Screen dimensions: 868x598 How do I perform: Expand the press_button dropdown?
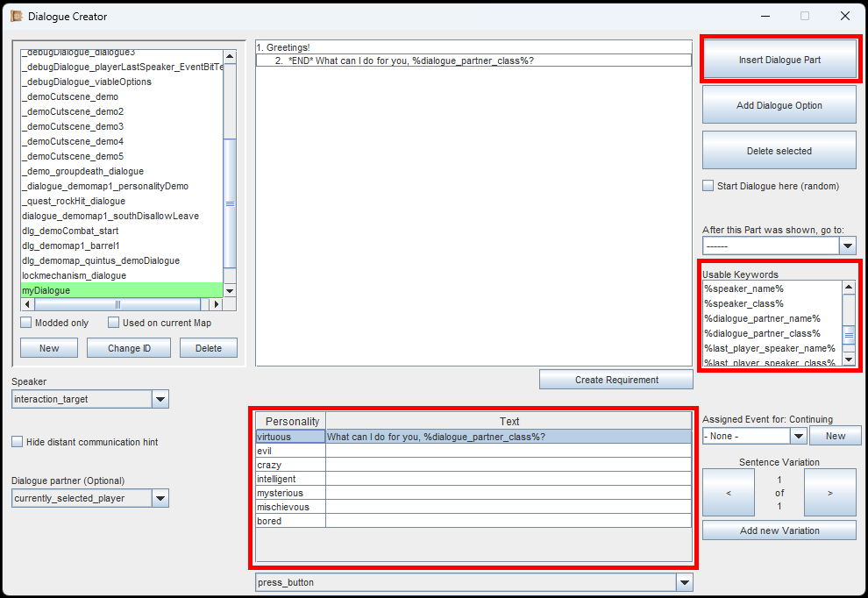pyautogui.click(x=684, y=582)
